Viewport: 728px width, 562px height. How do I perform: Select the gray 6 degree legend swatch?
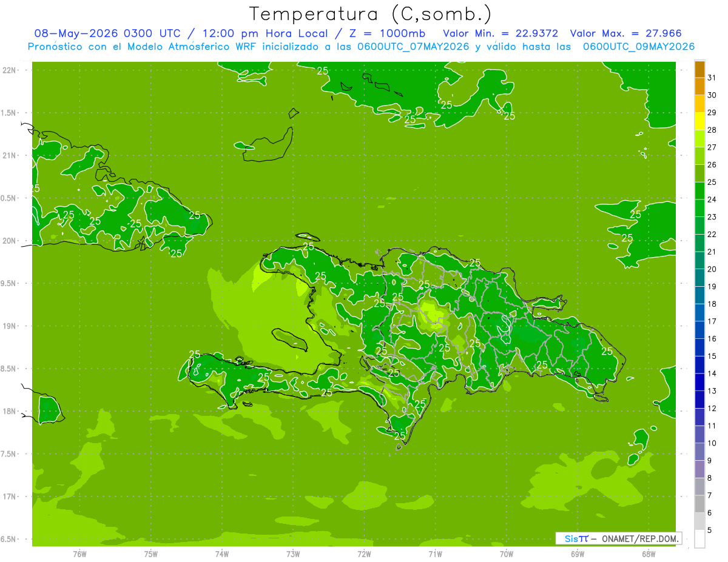[x=699, y=504]
